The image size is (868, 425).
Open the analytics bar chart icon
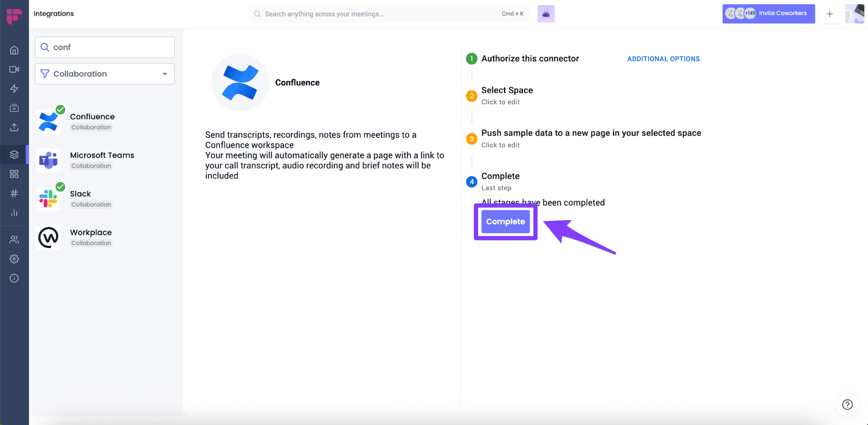coord(14,212)
